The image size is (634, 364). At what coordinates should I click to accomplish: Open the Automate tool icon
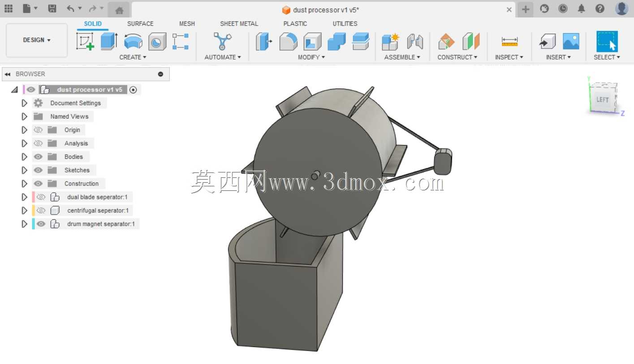tap(222, 42)
